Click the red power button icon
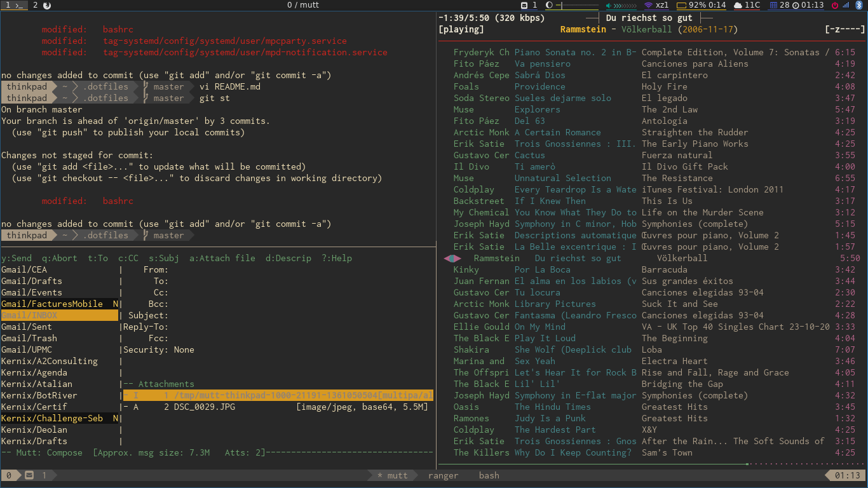The image size is (868, 488). (x=835, y=5)
